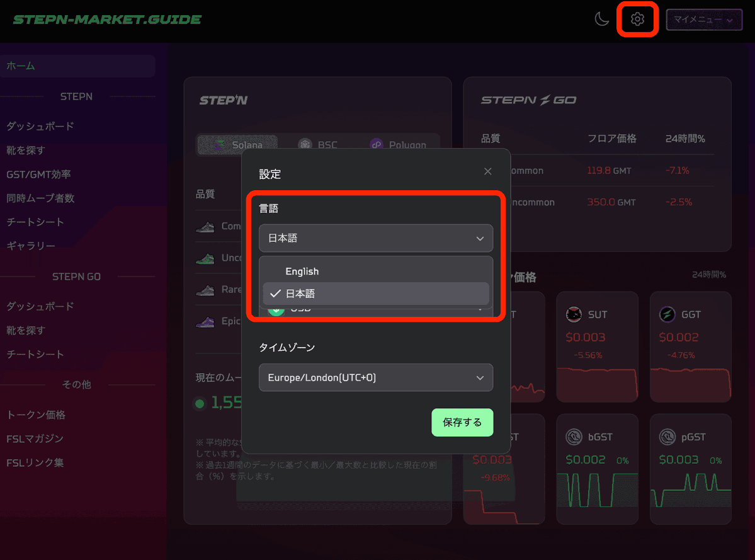Click the STEPN GO logo heading

pos(528,100)
